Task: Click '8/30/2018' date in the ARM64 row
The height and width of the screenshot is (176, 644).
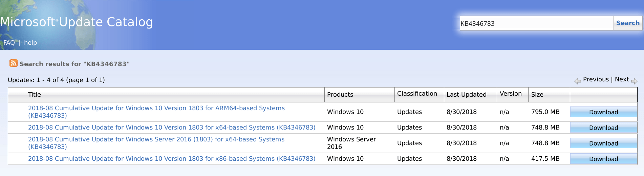Action: click(461, 112)
